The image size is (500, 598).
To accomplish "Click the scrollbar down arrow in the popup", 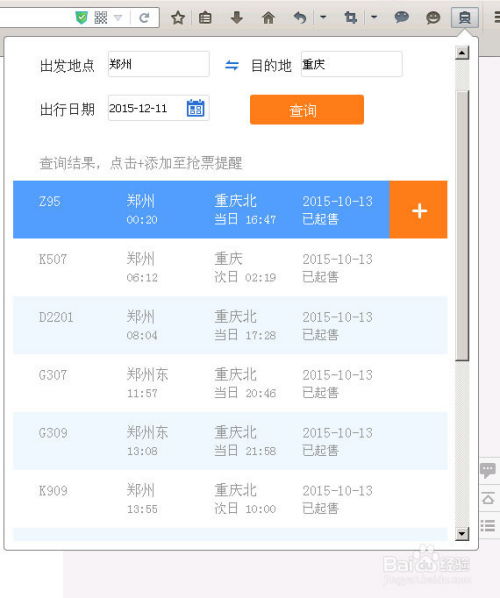I will (462, 533).
